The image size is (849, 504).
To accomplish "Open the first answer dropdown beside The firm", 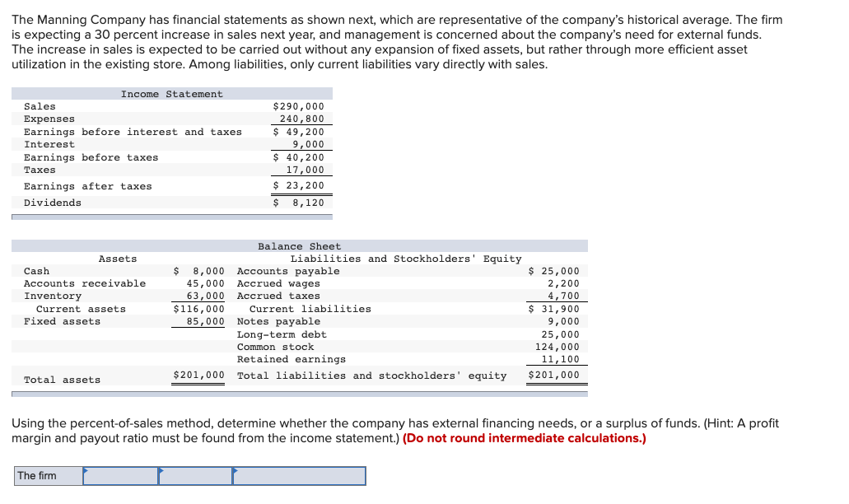I will tap(120, 476).
